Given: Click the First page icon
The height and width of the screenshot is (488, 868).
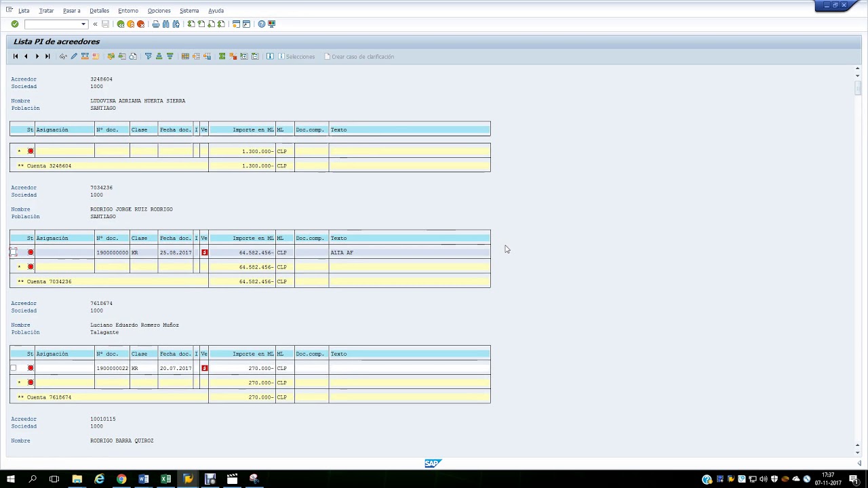Looking at the screenshot, I should tap(191, 24).
